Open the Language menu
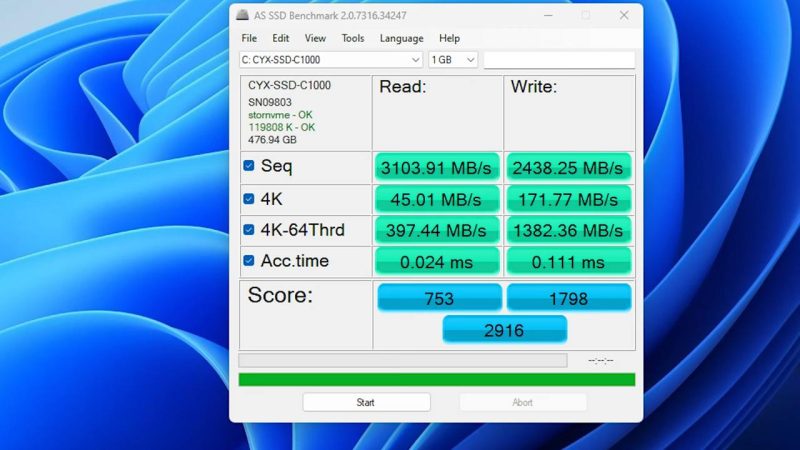 pyautogui.click(x=401, y=38)
